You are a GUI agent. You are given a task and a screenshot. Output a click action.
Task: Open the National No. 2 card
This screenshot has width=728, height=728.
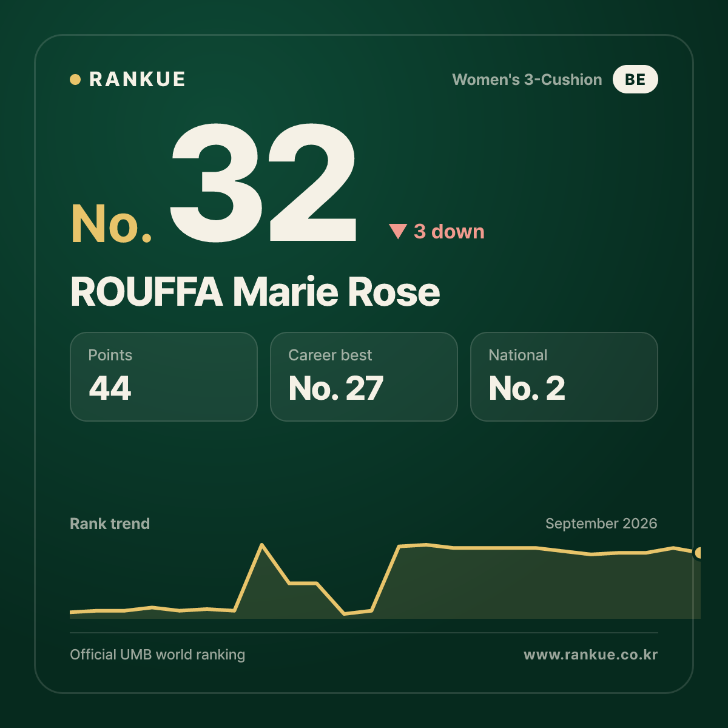[x=564, y=377]
